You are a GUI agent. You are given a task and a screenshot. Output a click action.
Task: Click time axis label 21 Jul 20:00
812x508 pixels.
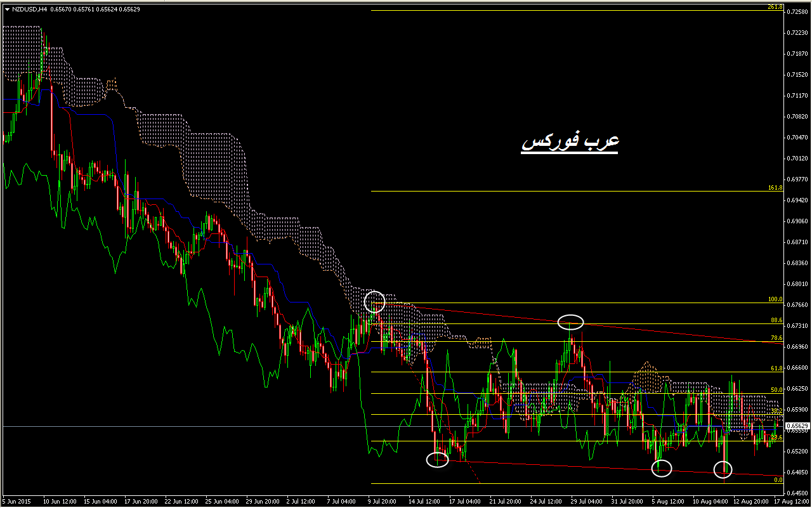pyautogui.click(x=506, y=502)
